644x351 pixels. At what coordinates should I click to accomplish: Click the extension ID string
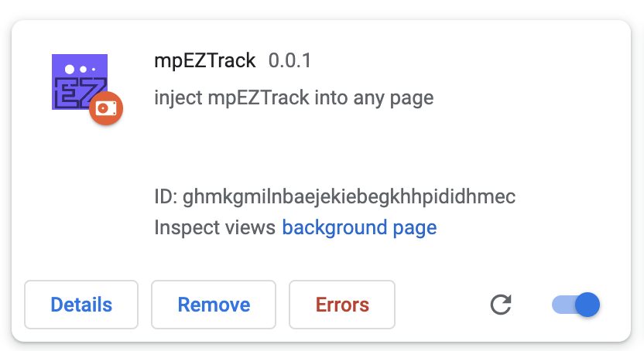pyautogui.click(x=349, y=196)
